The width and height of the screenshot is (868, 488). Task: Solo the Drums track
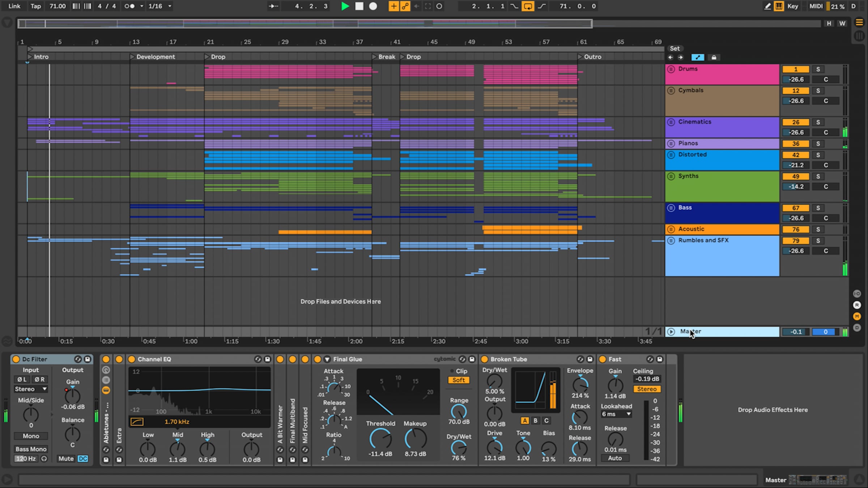[x=818, y=69]
